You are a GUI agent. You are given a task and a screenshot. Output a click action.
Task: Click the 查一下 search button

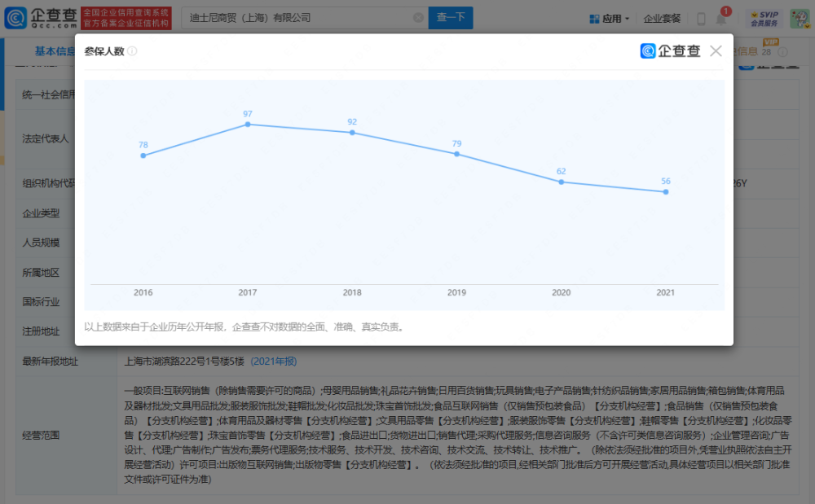(x=451, y=18)
